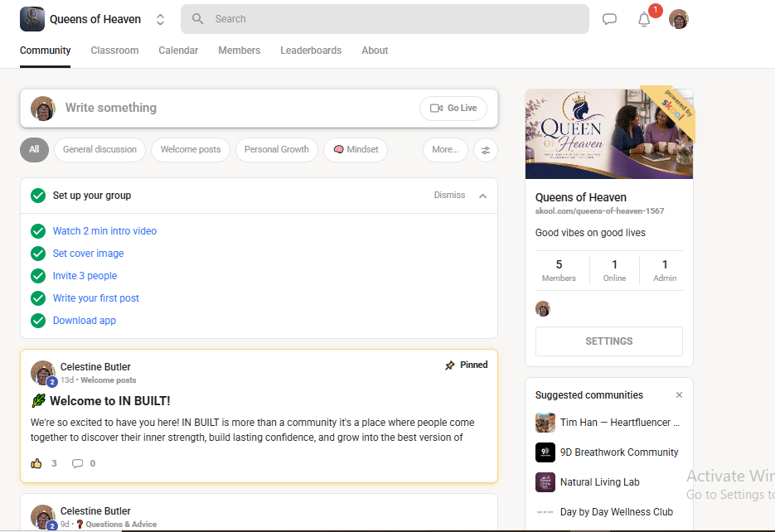This screenshot has height=532, width=775.
Task: Open chat messages icon
Action: click(x=609, y=19)
